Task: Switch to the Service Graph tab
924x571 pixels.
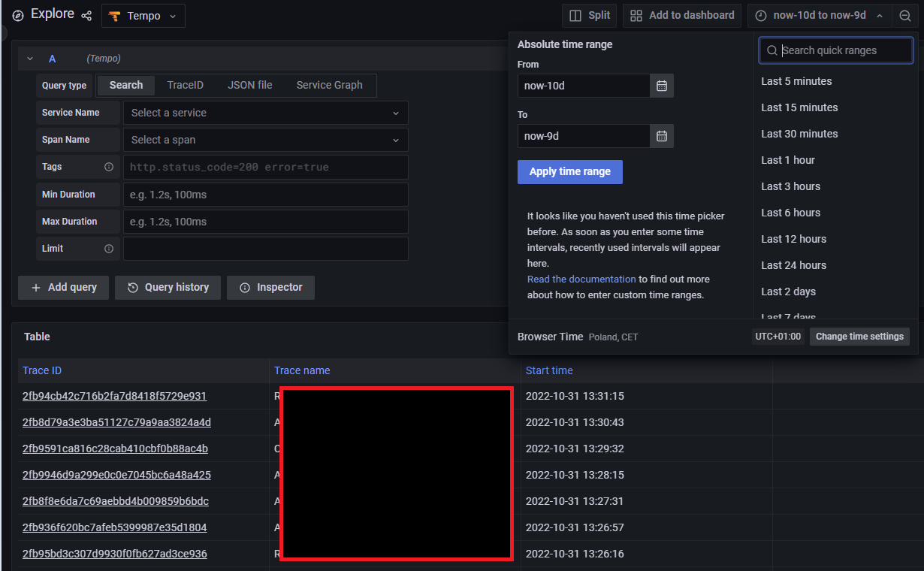Action: pyautogui.click(x=329, y=85)
